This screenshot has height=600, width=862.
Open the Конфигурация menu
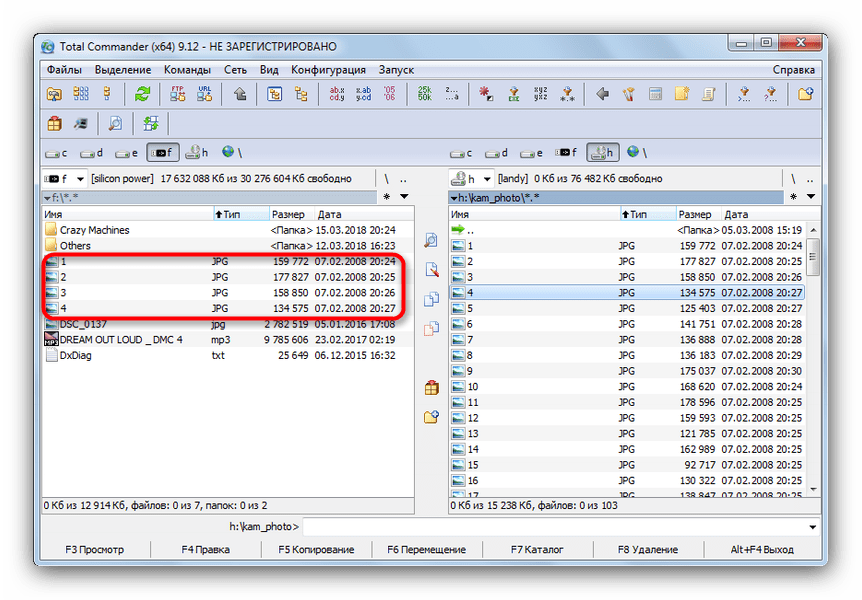click(328, 70)
